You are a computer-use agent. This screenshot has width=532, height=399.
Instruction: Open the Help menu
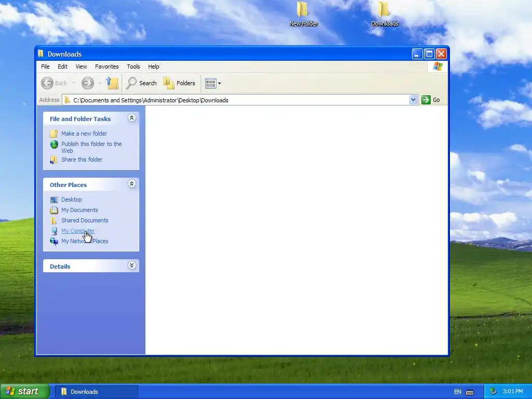[153, 66]
